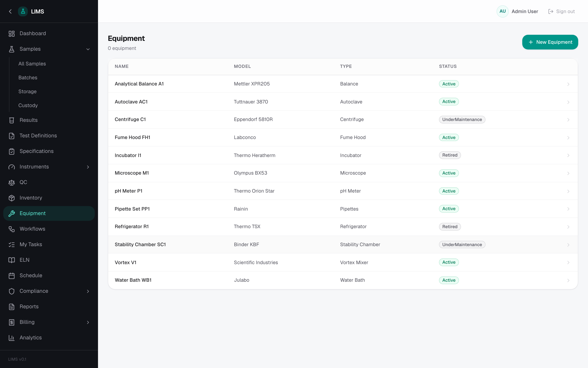The width and height of the screenshot is (588, 368).
Task: Click the My Tasks checklist icon
Action: tap(12, 245)
